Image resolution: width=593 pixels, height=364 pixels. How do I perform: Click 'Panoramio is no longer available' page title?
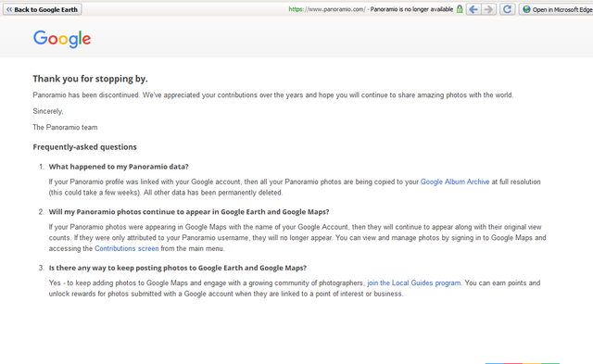[x=411, y=9]
